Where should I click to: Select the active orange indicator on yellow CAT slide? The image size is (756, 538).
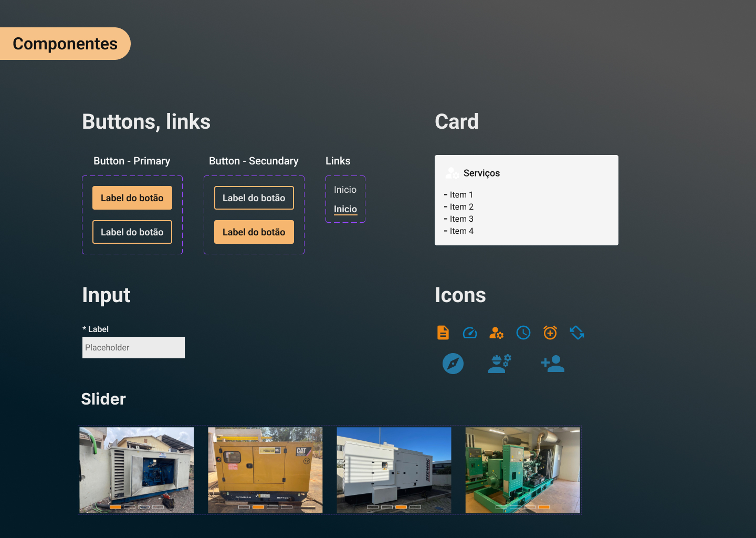pos(258,507)
